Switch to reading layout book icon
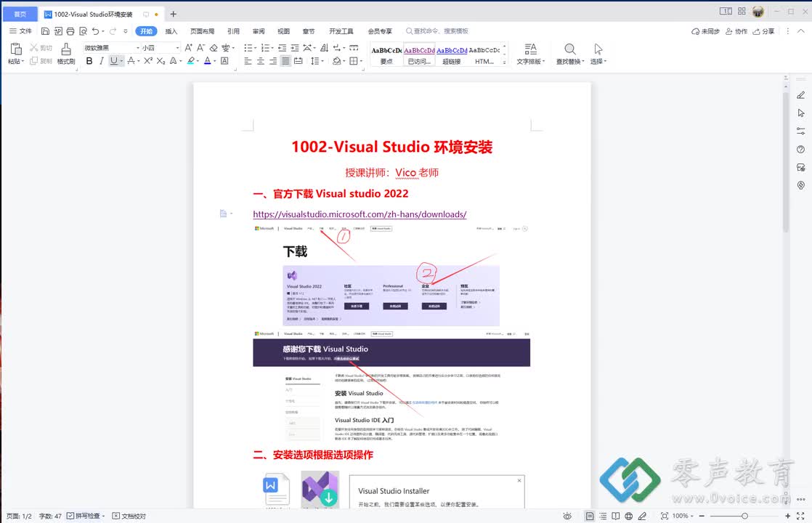This screenshot has height=523, width=812. (616, 516)
